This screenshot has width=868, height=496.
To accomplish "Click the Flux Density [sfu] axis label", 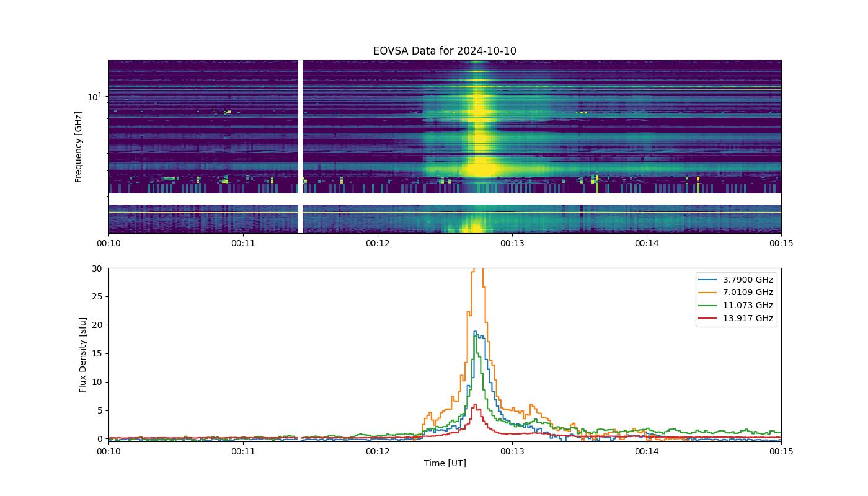I will coord(83,353).
